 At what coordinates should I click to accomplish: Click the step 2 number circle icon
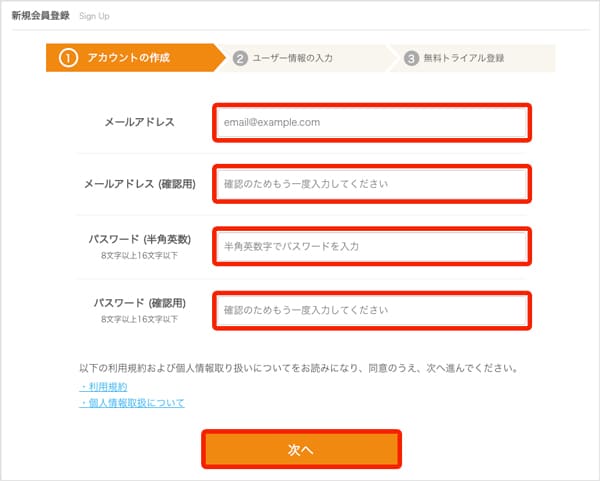pyautogui.click(x=240, y=58)
